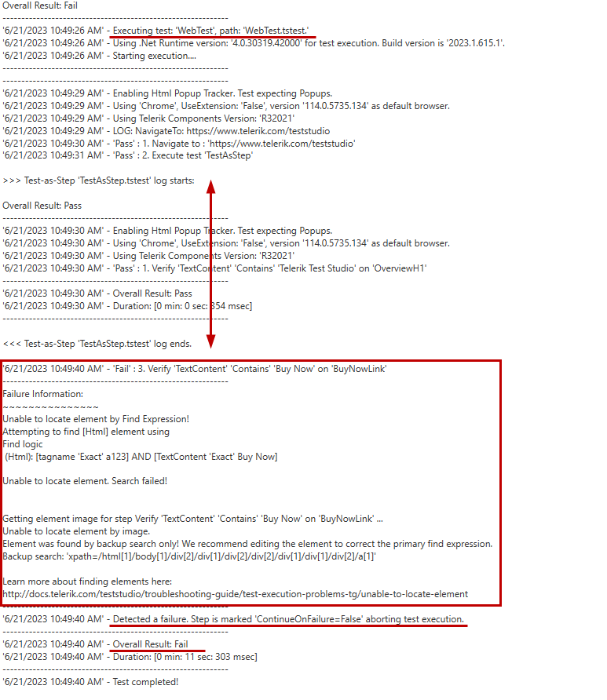Click 'Attempting to find [Html] element using'
607x700 pixels.
[86, 432]
